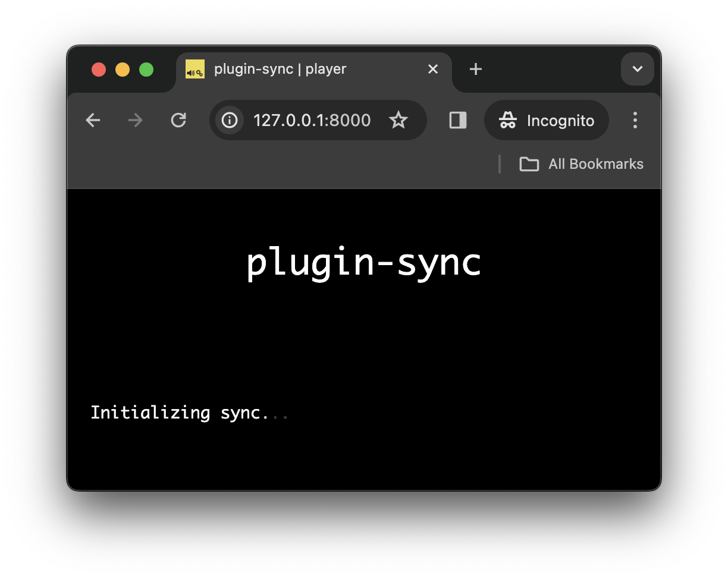Reload the current page

pyautogui.click(x=178, y=120)
